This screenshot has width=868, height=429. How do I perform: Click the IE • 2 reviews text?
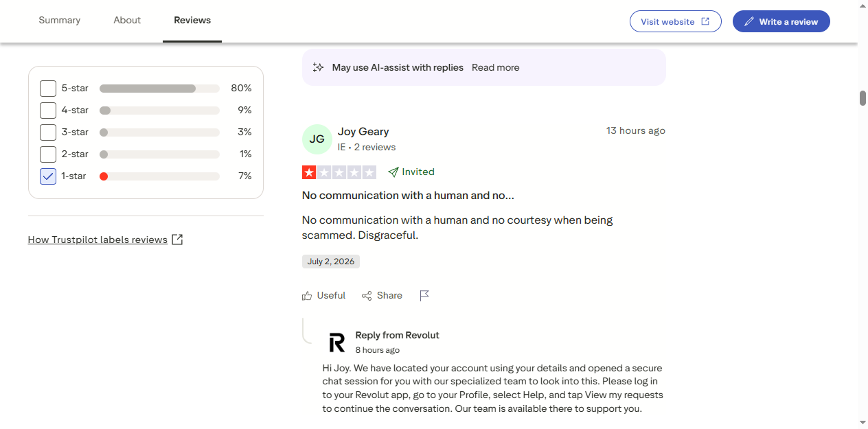tap(367, 147)
